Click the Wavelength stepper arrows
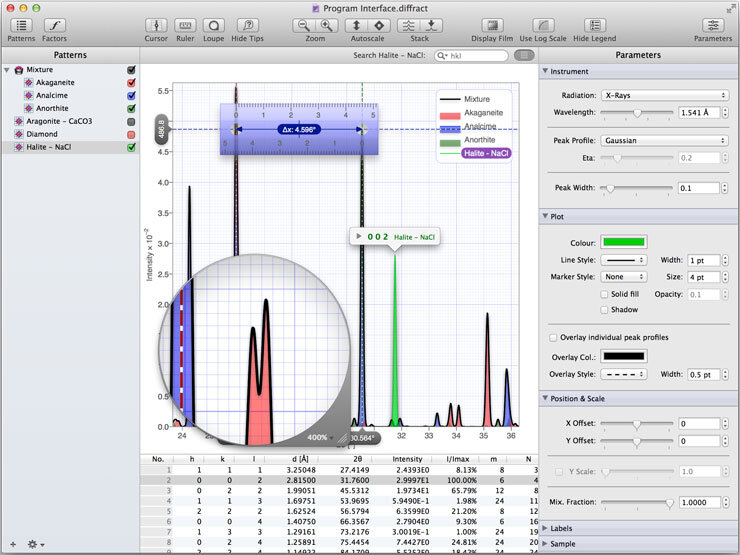 point(725,113)
